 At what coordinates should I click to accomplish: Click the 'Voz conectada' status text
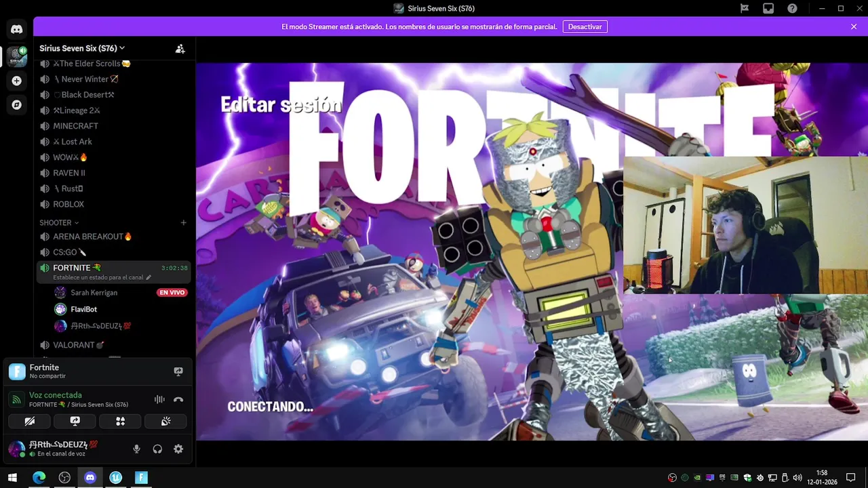[x=56, y=395]
